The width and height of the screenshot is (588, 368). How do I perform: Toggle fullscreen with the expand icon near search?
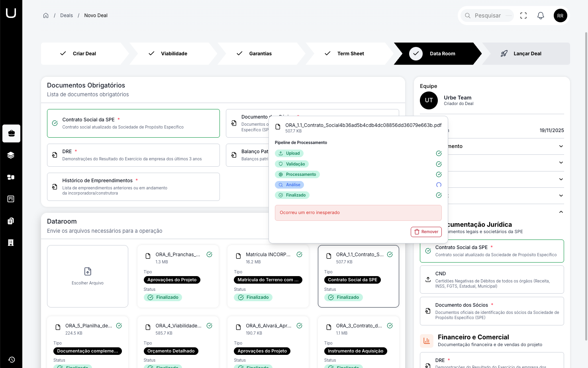click(523, 16)
